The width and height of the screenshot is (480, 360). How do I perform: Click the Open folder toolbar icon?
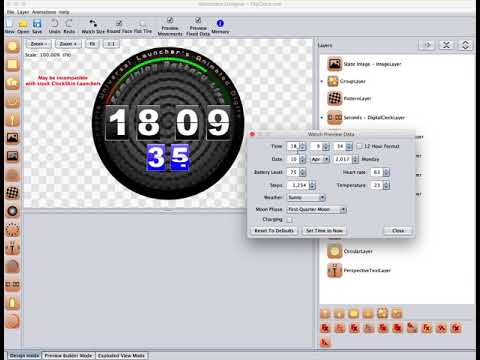point(23,24)
